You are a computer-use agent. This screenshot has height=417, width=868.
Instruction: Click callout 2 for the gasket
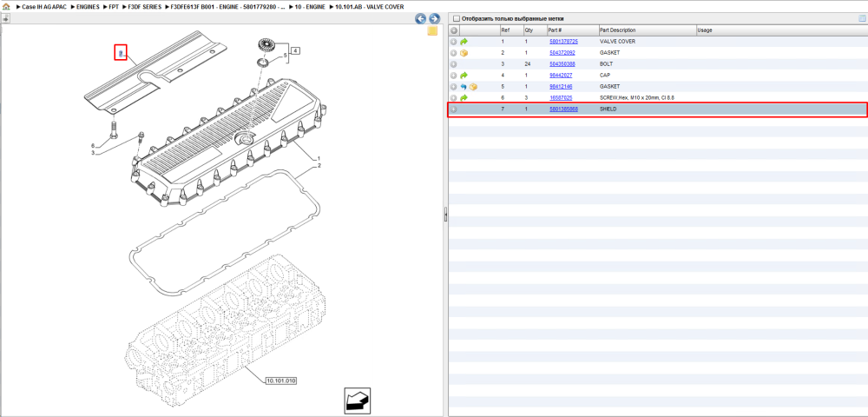pyautogui.click(x=319, y=166)
